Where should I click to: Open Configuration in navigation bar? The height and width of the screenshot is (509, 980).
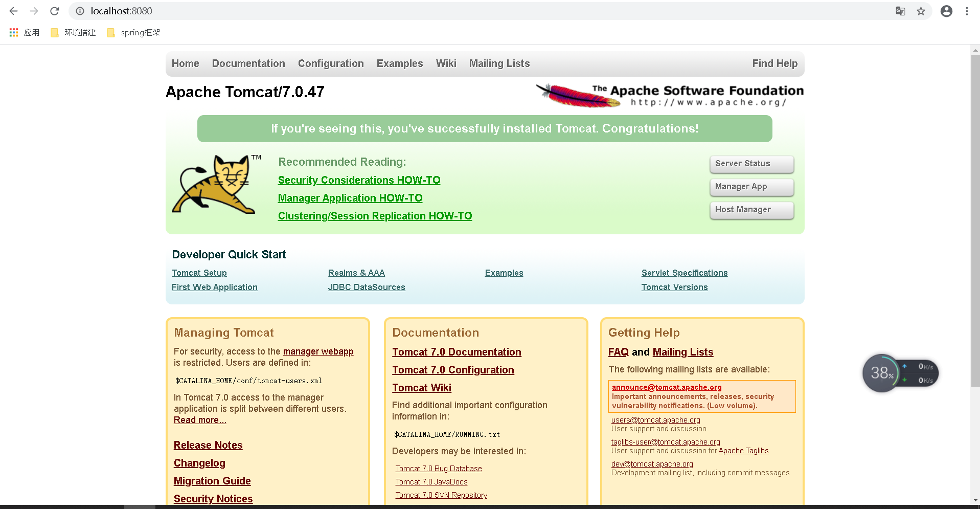[x=331, y=63]
